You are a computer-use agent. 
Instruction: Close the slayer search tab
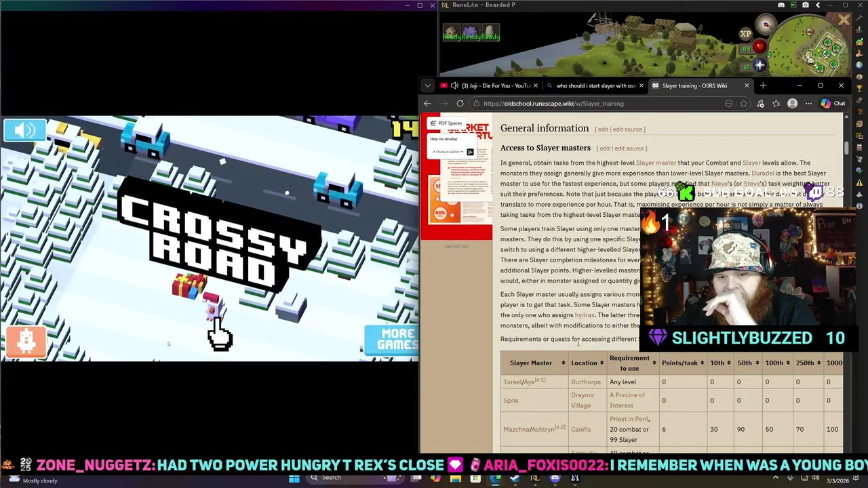[x=641, y=85]
